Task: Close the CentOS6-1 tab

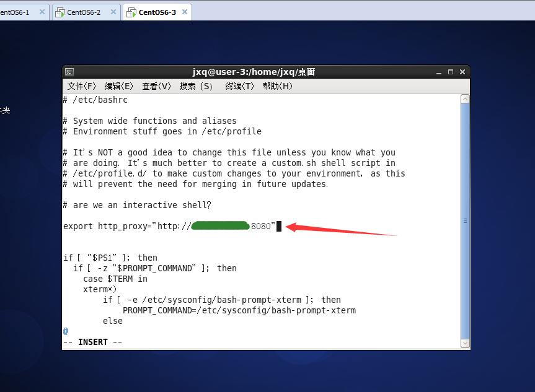Action: [x=42, y=12]
